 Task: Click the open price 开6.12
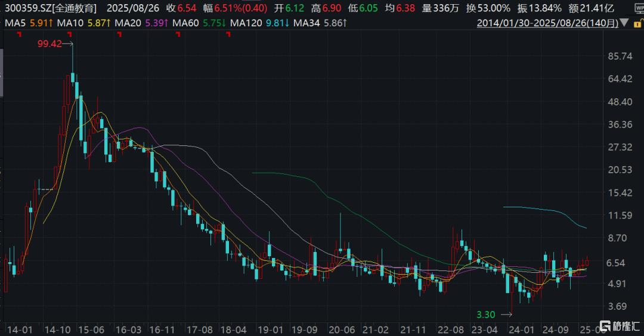coord(289,8)
